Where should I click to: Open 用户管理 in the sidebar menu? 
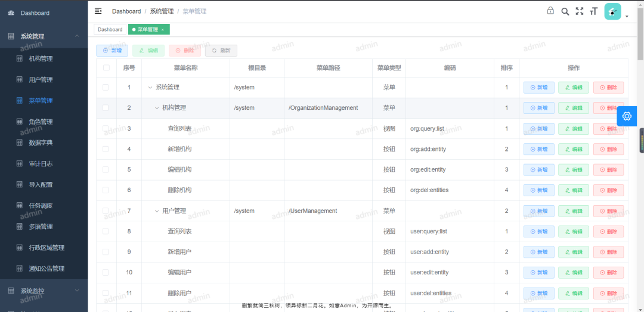coord(41,79)
